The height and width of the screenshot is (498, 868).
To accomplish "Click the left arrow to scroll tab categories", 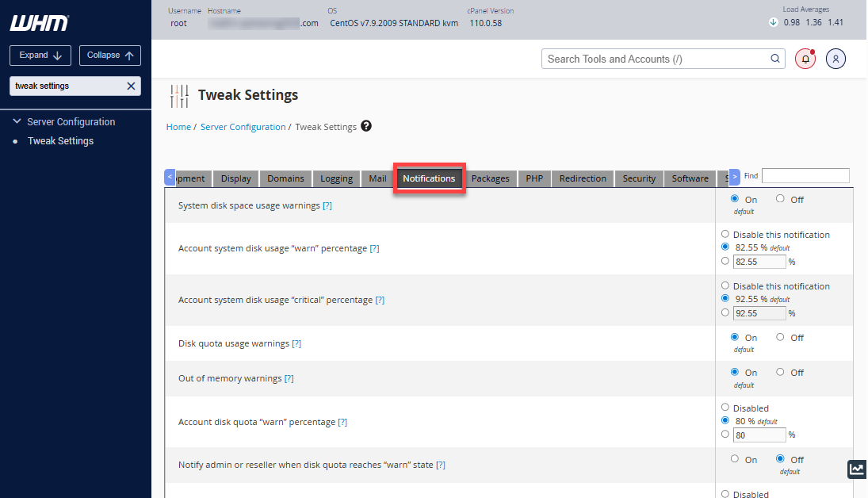I will (x=169, y=178).
